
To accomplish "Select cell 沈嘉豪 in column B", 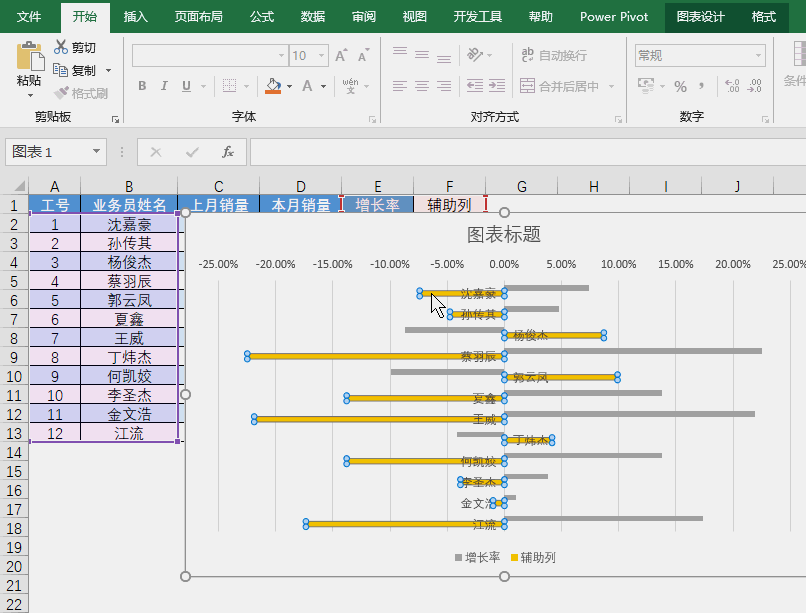I will 129,224.
